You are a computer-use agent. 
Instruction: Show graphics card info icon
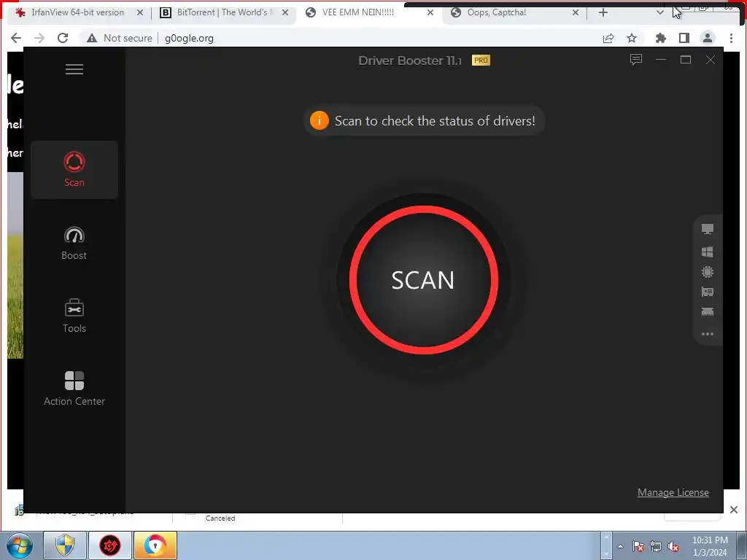click(x=708, y=292)
